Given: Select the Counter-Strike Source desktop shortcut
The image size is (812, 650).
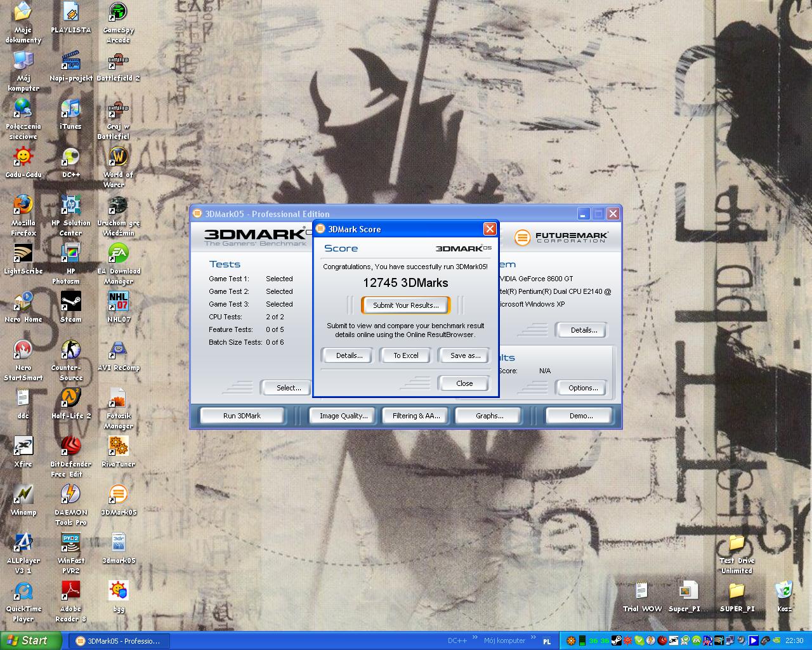Looking at the screenshot, I should (70, 361).
